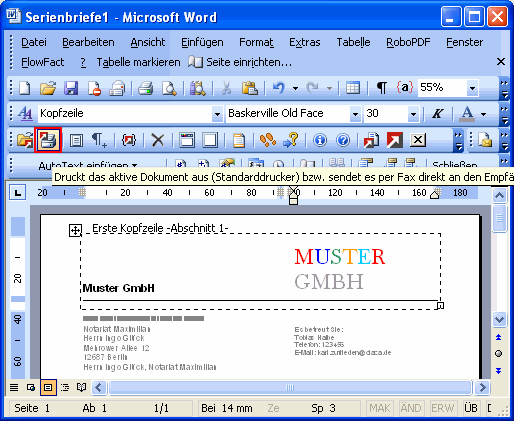This screenshot has width=514, height=421.
Task: Open Styles and Formatting with the AA icon
Action: click(25, 114)
